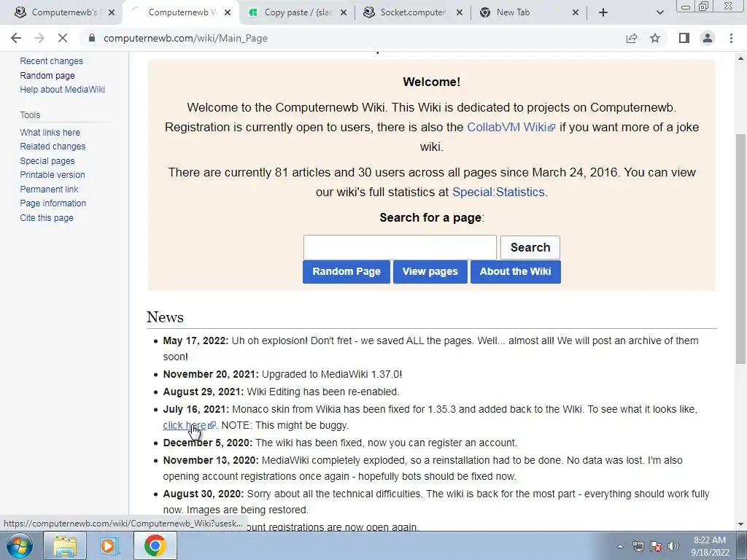747x560 pixels.
Task: Open the CollabVM Wiki link
Action: pos(511,127)
